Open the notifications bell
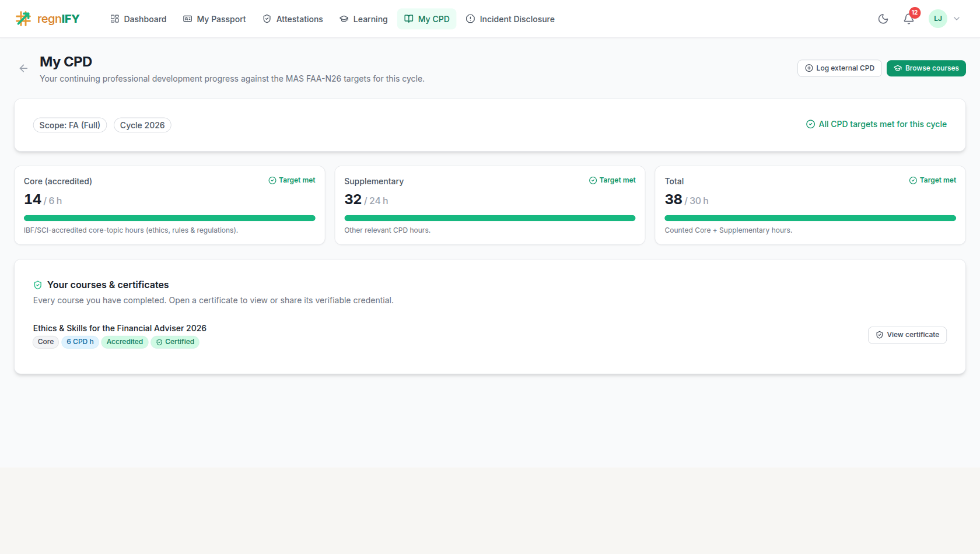Screen dimensions: 980x554 [x=909, y=19]
